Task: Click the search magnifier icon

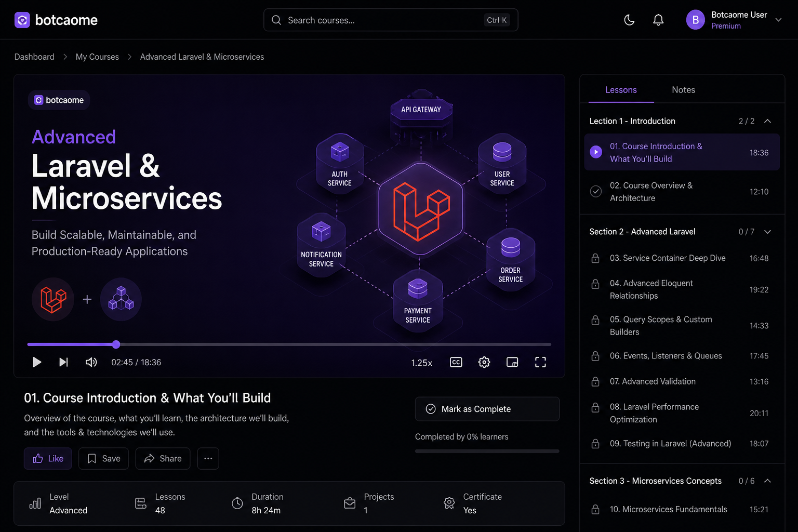Action: tap(276, 20)
